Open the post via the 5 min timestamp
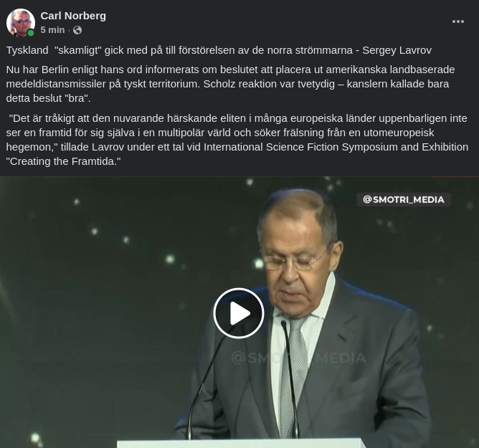Screen dimensions: 479x448 (x=52, y=30)
